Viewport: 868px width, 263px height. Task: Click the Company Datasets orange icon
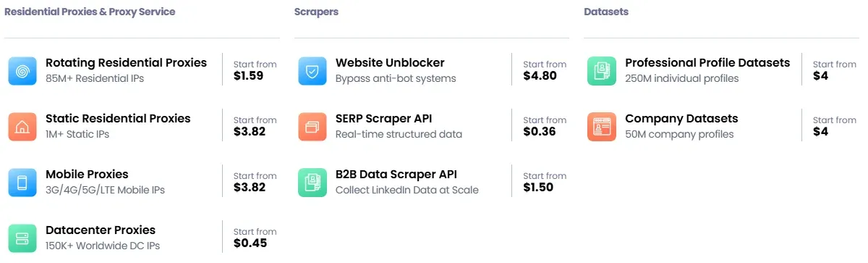coord(602,127)
